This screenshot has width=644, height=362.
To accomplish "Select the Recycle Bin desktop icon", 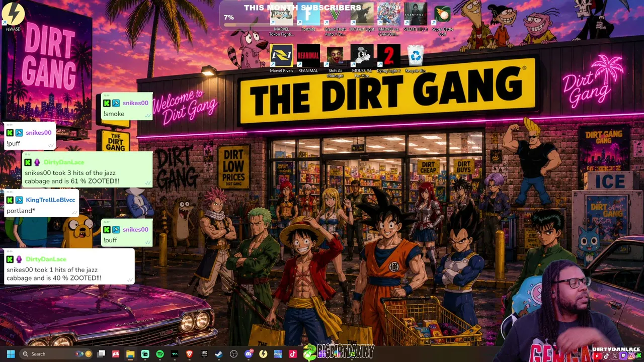I will (x=416, y=59).
